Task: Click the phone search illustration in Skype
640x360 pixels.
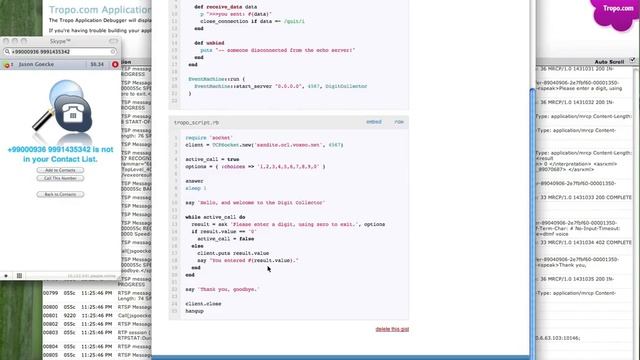Action: click(x=62, y=111)
